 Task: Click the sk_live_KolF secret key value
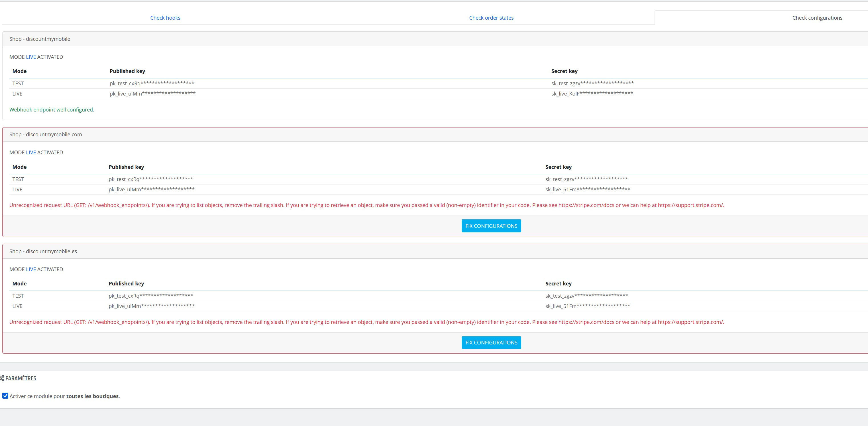point(592,94)
